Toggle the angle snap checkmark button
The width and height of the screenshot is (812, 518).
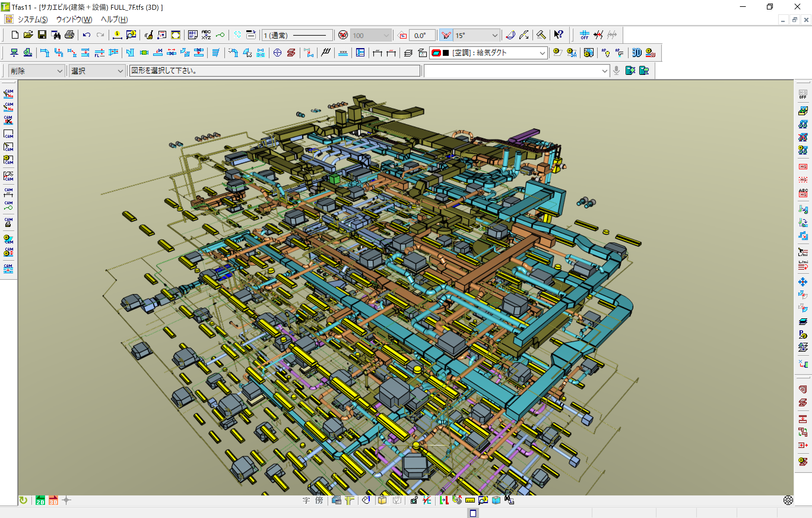[x=446, y=35]
